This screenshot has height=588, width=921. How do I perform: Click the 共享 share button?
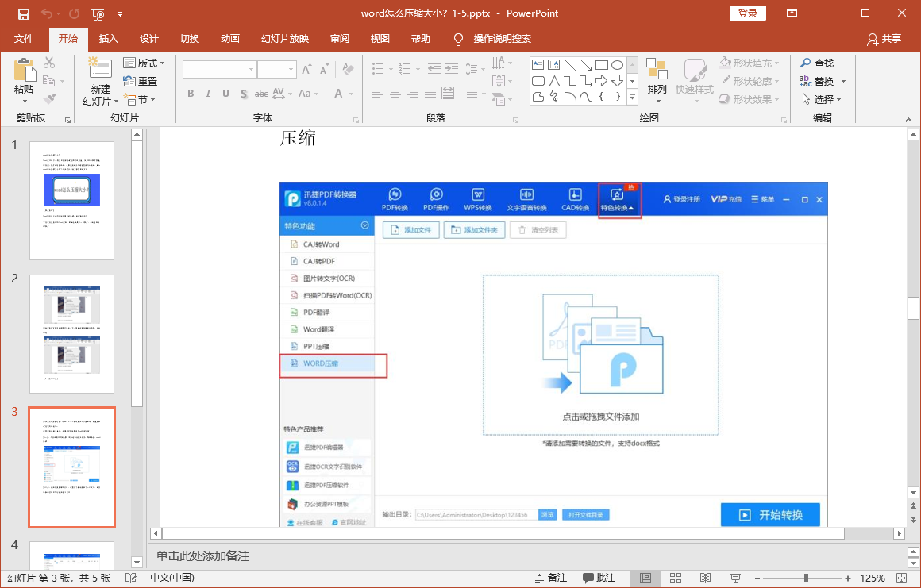click(884, 39)
